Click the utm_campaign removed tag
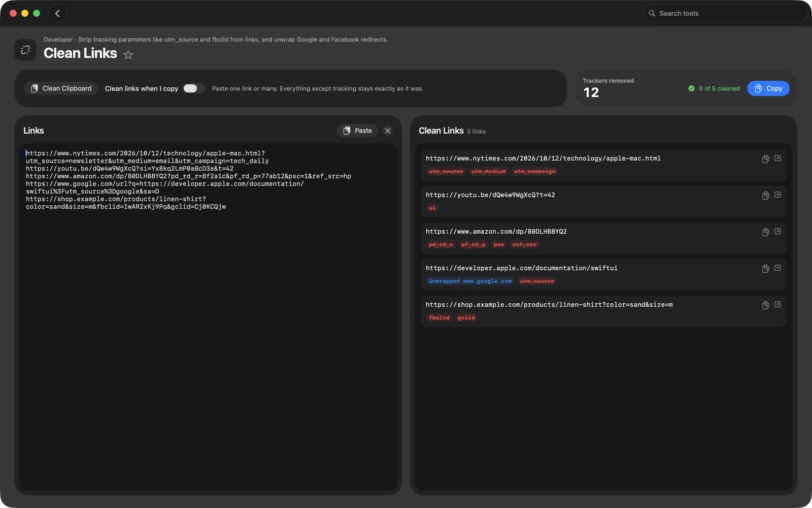Screen dimensions: 812x508 point(534,172)
